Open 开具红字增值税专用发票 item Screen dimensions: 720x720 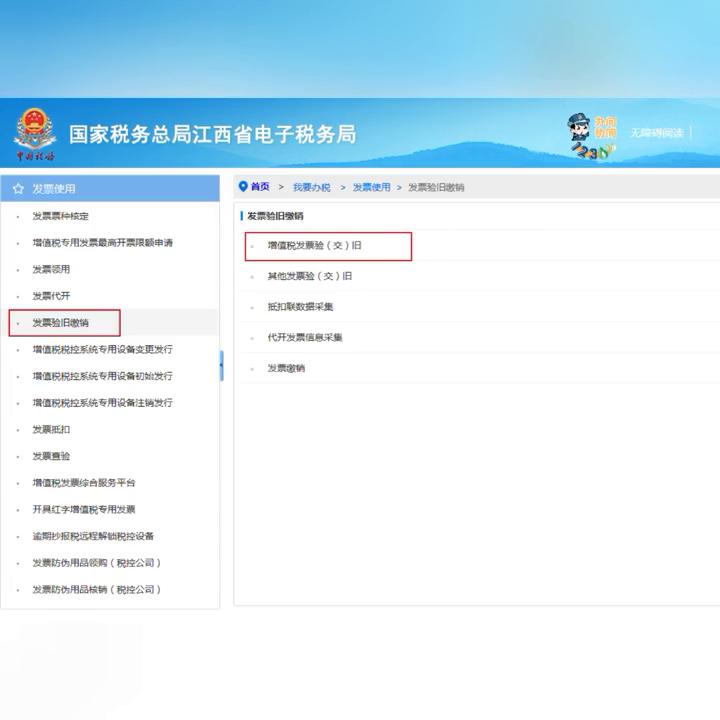tap(84, 509)
